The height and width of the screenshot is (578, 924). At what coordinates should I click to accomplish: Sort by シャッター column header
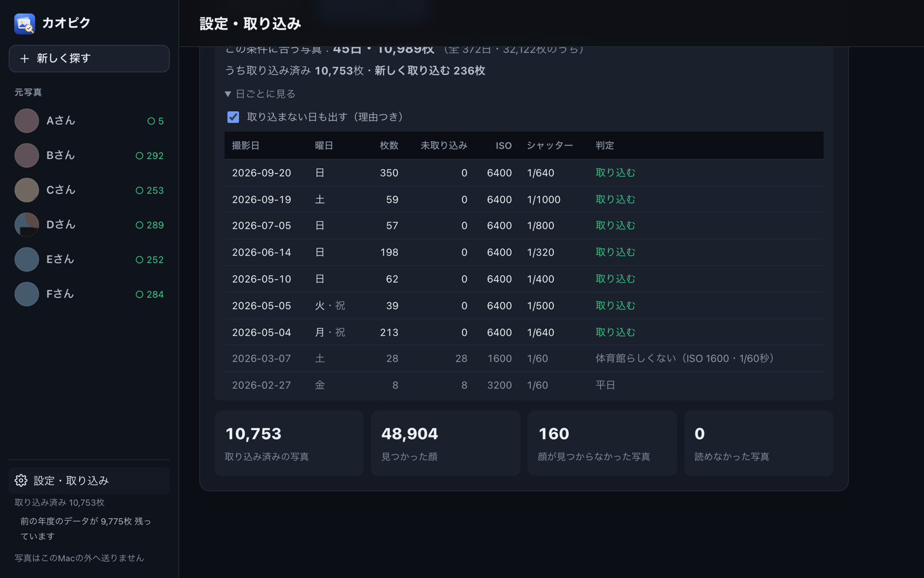click(x=549, y=146)
